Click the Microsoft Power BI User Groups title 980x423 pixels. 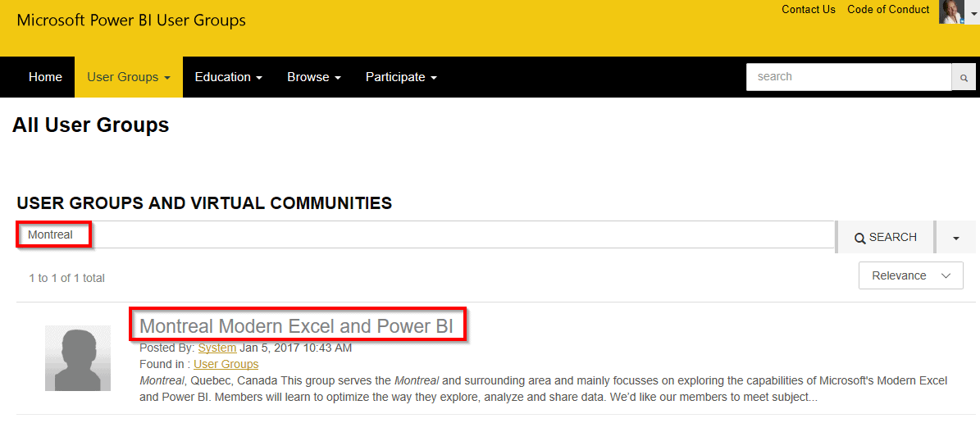[131, 20]
